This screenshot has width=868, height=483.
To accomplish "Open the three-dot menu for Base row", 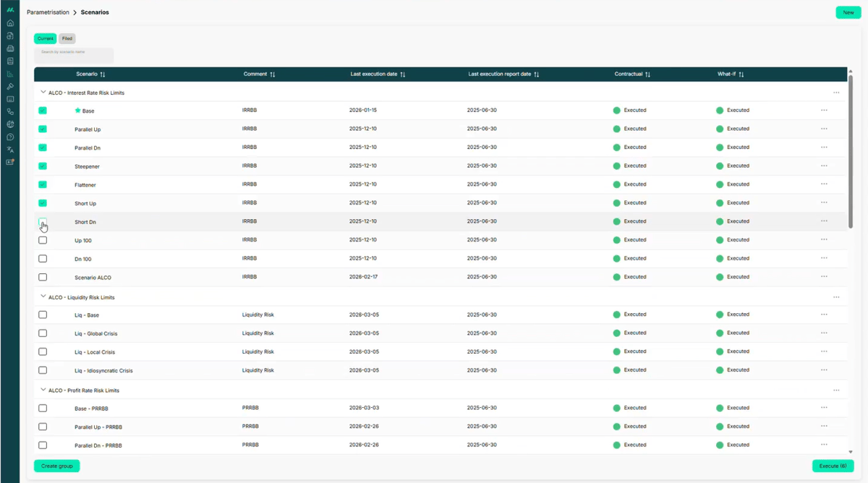I will (x=824, y=111).
